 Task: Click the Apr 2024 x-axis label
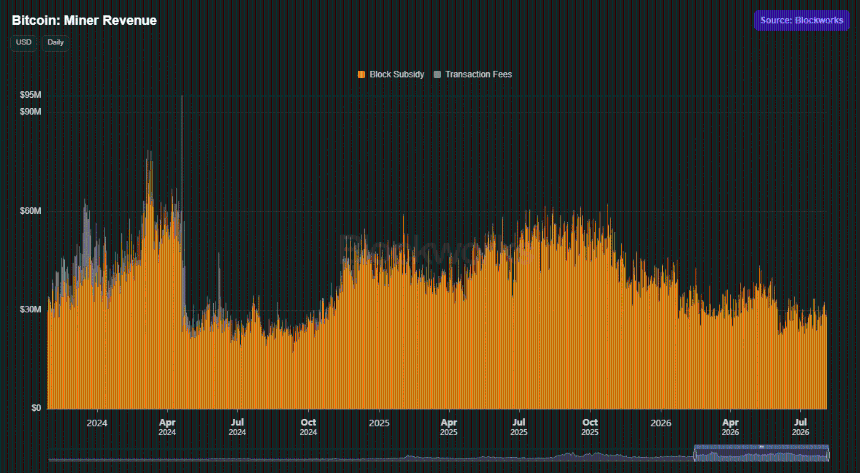[167, 427]
